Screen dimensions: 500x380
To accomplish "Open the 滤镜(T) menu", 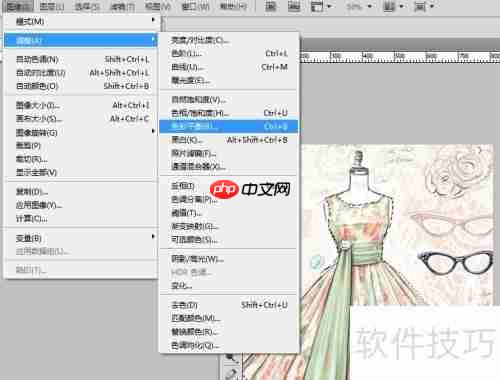I will (122, 6).
